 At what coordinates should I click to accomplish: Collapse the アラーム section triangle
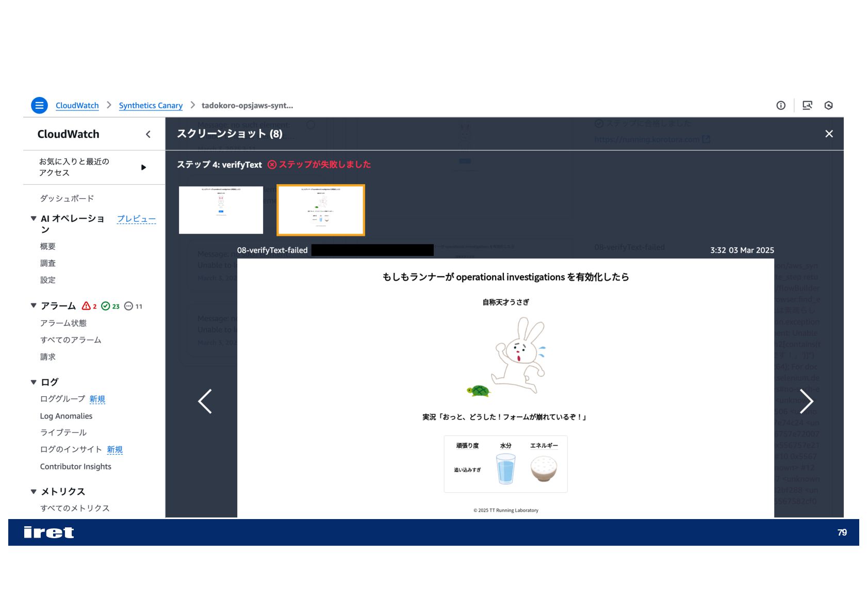pyautogui.click(x=34, y=305)
